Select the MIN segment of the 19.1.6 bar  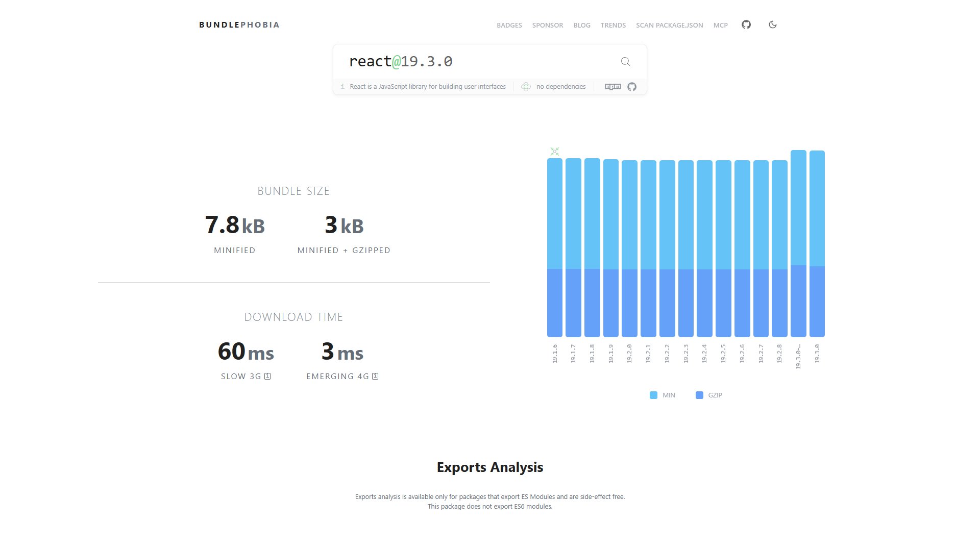(x=555, y=213)
